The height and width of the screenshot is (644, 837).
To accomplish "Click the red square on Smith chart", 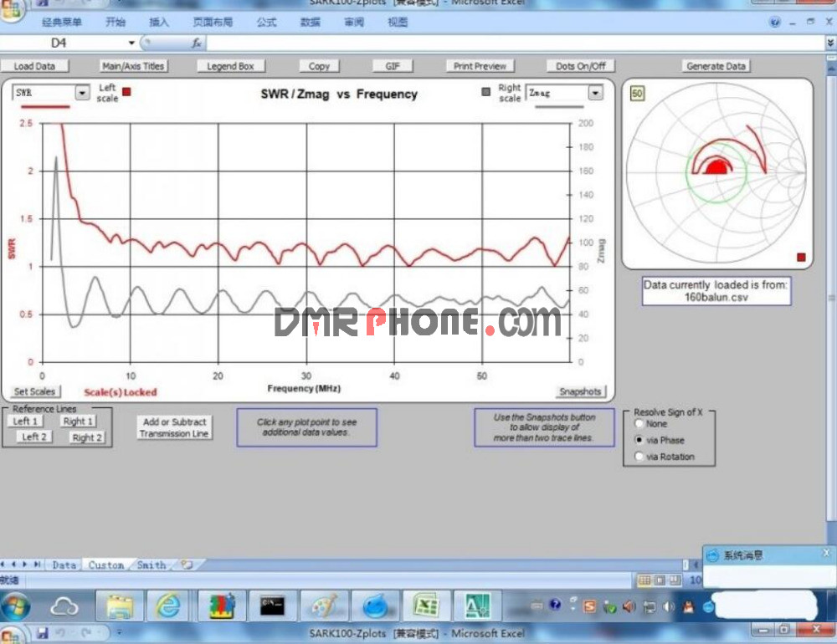I will (801, 257).
